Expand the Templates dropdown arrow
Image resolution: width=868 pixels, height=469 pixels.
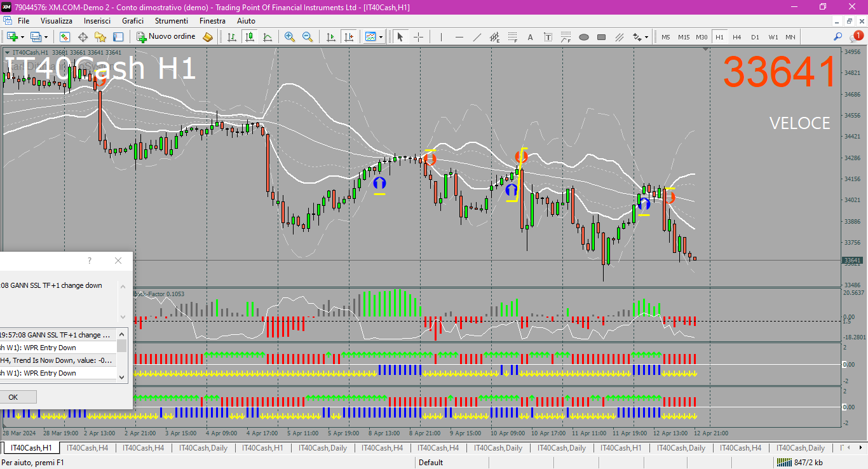pyautogui.click(x=381, y=37)
